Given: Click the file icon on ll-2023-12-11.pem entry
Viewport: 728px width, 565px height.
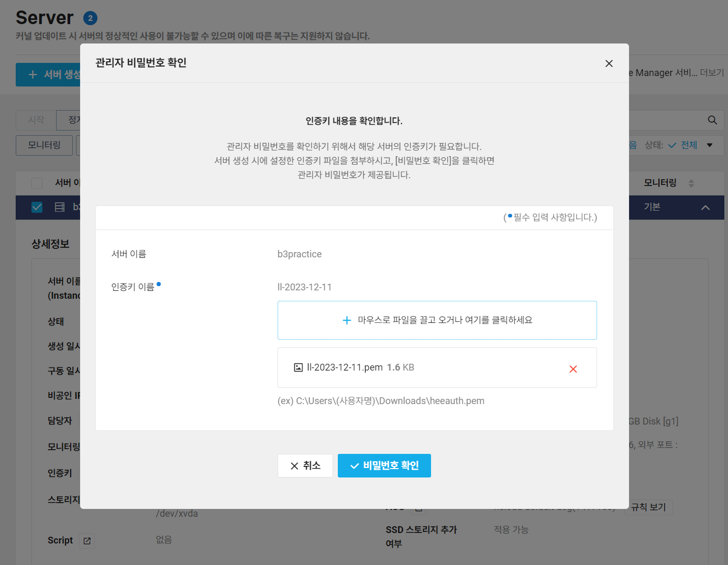Looking at the screenshot, I should 297,367.
